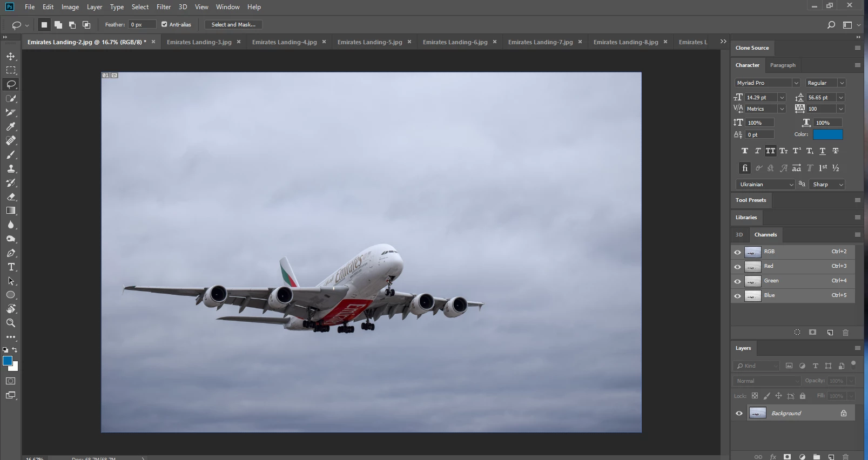Select the Zoom tool
This screenshot has height=460, width=868.
11,323
